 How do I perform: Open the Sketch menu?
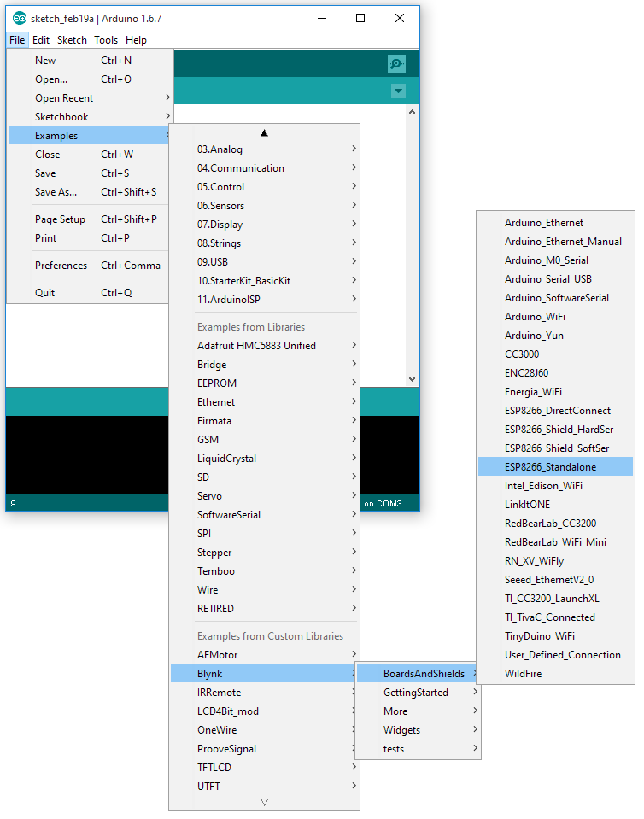pos(72,39)
